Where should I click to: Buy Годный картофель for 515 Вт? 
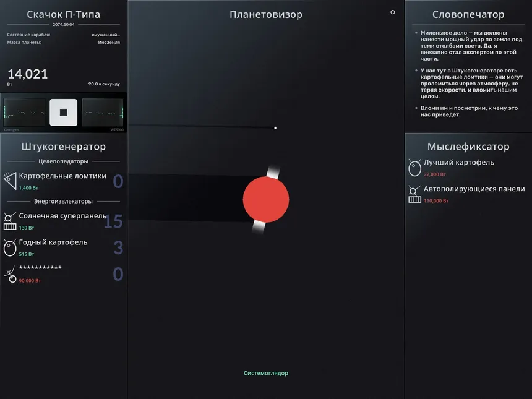[x=64, y=247]
